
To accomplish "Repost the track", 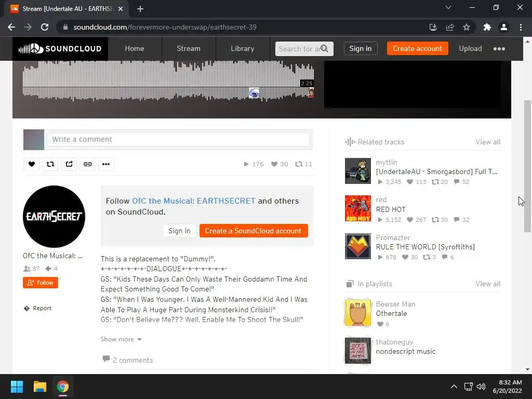I will (x=50, y=164).
